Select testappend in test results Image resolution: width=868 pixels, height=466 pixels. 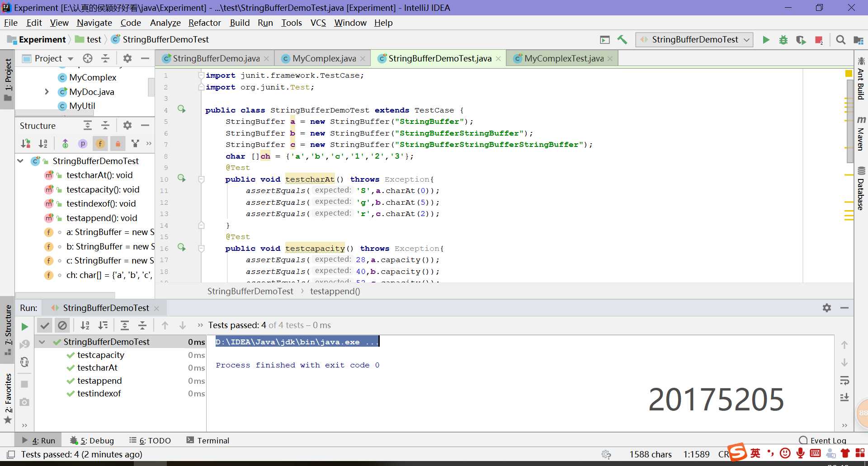(x=99, y=381)
